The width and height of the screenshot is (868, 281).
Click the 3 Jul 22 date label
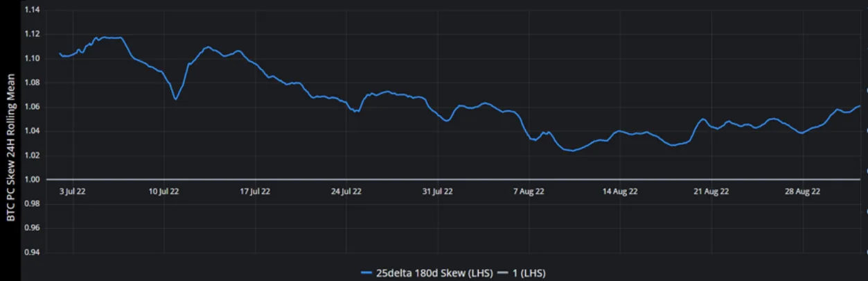73,192
